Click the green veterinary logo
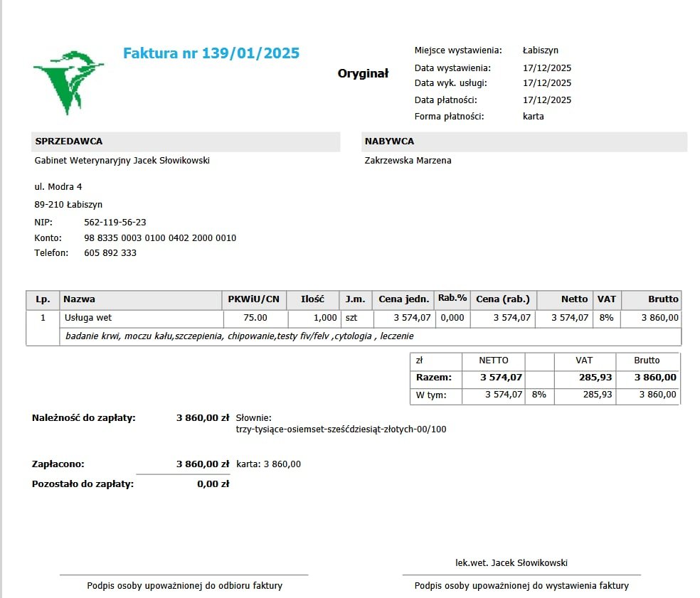Viewport: 700px width, 598px height. [68, 82]
